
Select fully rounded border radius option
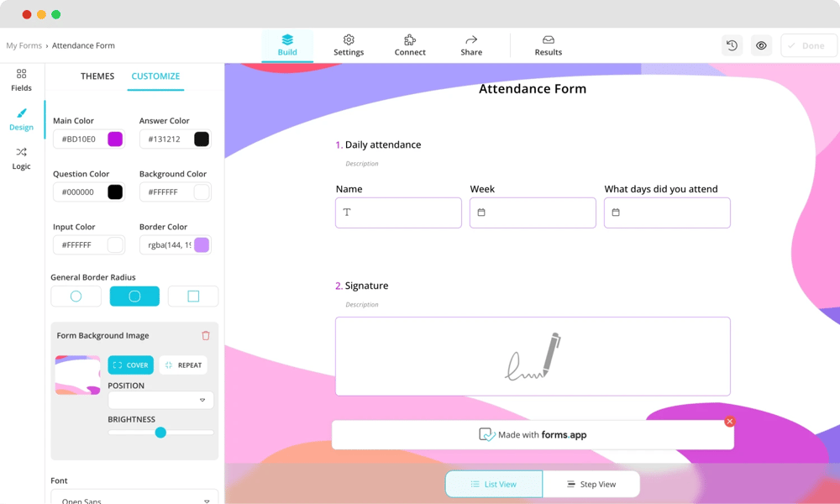pos(76,297)
